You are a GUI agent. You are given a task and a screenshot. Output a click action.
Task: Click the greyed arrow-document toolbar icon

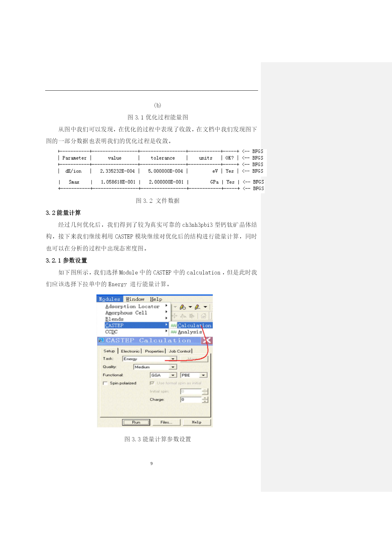(x=192, y=316)
